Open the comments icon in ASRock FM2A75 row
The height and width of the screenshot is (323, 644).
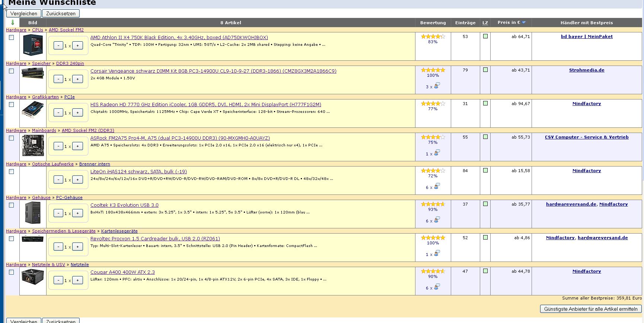tap(437, 152)
